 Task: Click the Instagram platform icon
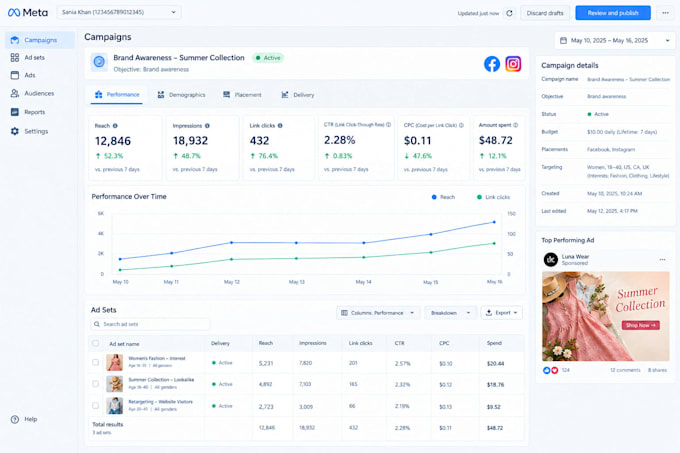[513, 64]
